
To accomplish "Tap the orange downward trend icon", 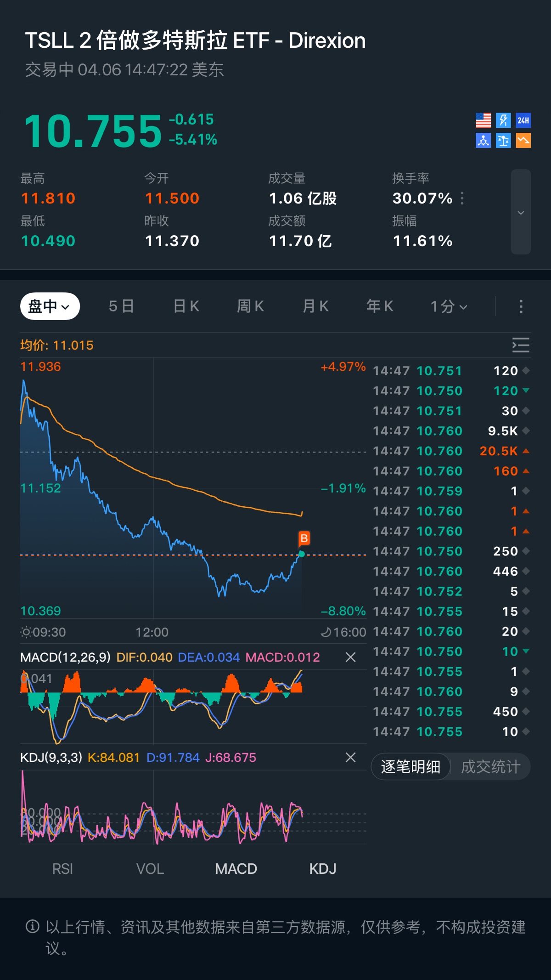I will pyautogui.click(x=523, y=141).
